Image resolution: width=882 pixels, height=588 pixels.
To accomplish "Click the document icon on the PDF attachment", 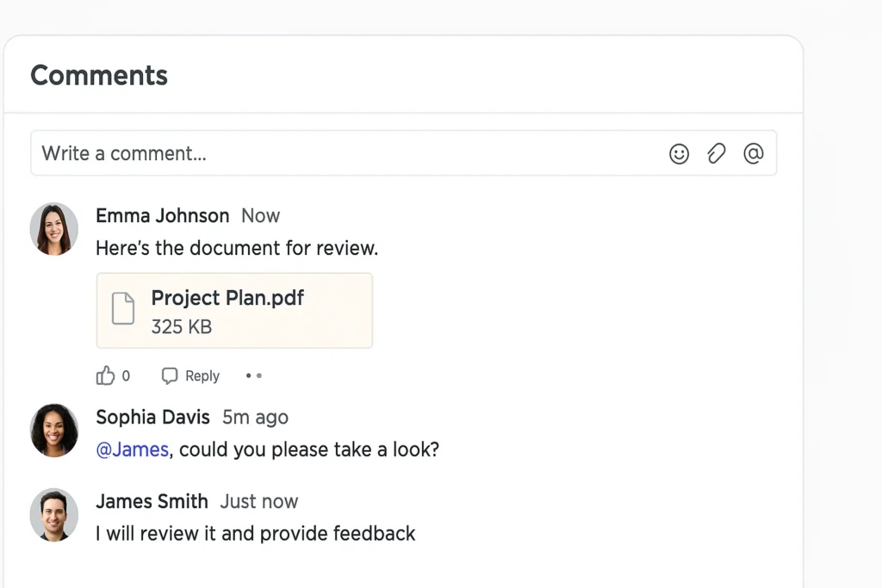I will pyautogui.click(x=123, y=309).
